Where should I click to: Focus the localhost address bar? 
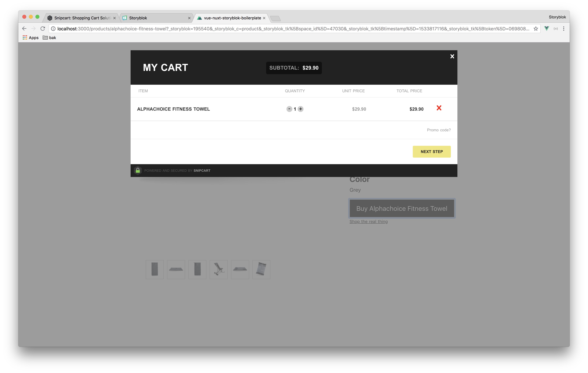[x=293, y=29]
